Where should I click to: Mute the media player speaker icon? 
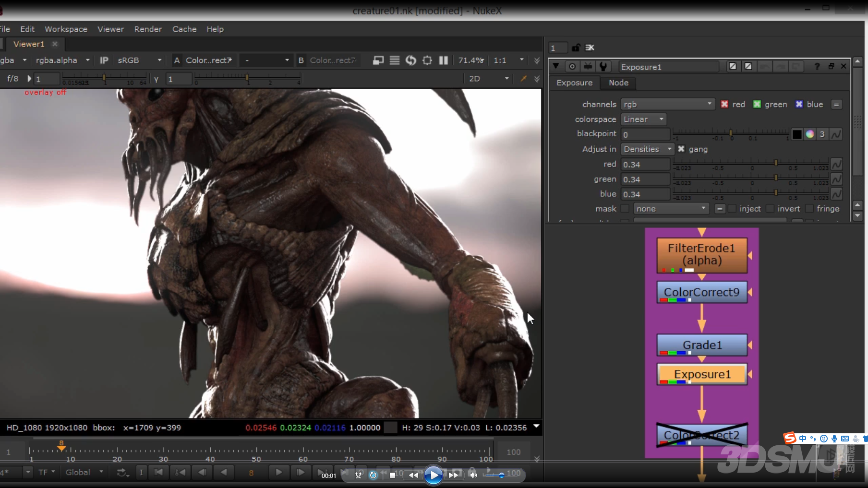[x=473, y=475]
